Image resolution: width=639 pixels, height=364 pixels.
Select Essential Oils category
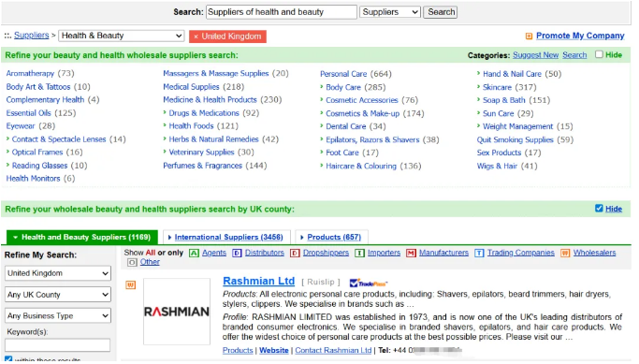click(28, 114)
